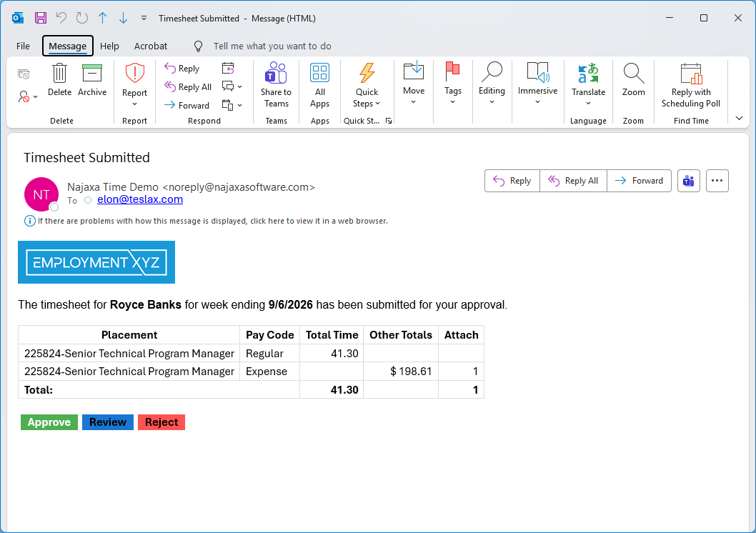This screenshot has width=756, height=533.
Task: Click the Timesheet Submitted subject heading
Action: click(86, 158)
